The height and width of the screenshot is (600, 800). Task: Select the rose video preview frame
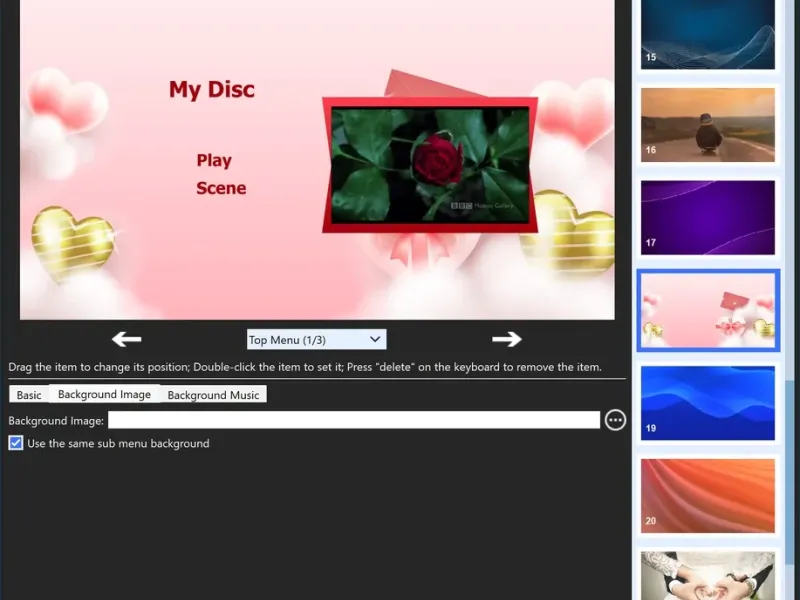pyautogui.click(x=430, y=165)
